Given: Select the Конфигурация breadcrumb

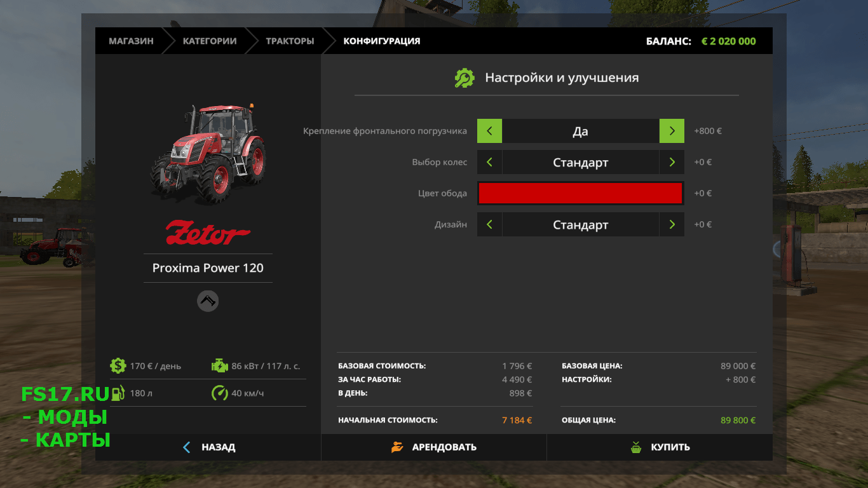Looking at the screenshot, I should click(x=382, y=41).
